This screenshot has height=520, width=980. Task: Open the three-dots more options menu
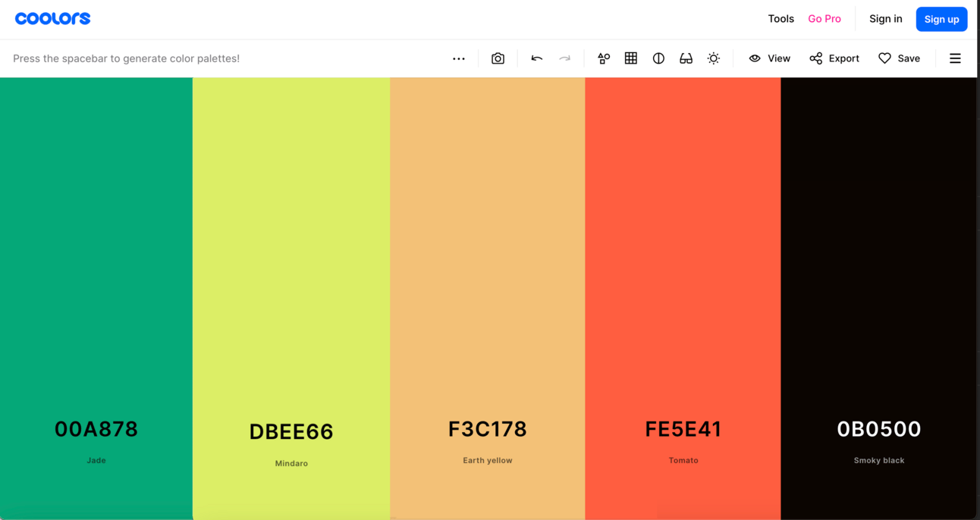(459, 58)
